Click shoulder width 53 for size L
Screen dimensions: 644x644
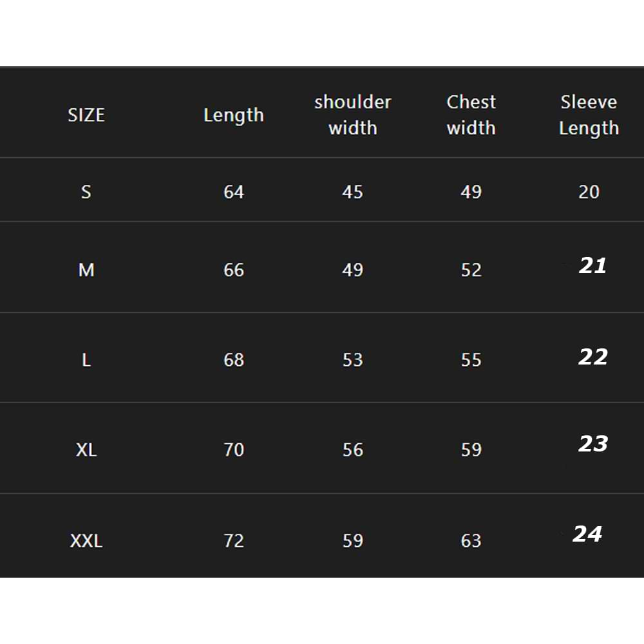(x=352, y=360)
